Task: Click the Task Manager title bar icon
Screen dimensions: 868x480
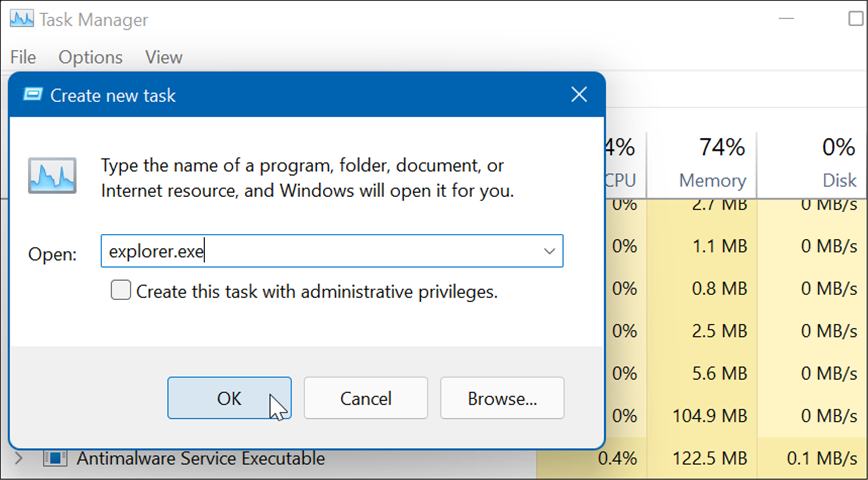Action: click(x=21, y=19)
